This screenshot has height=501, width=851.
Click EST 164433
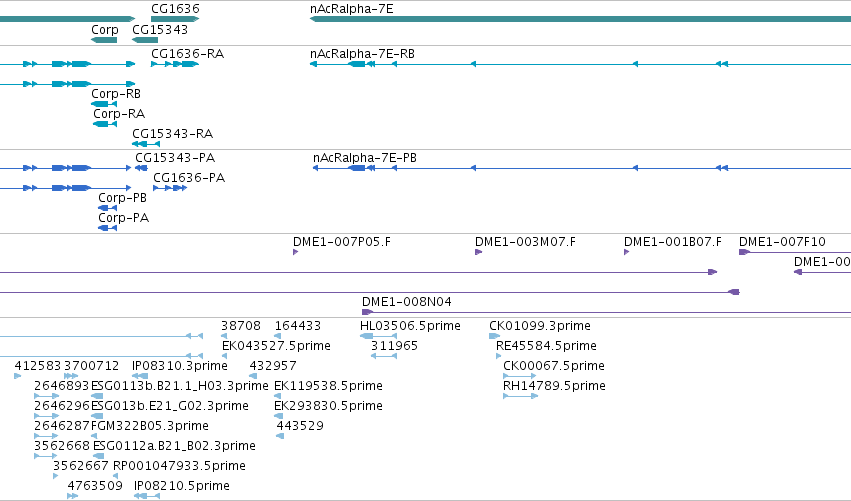pyautogui.click(x=297, y=326)
